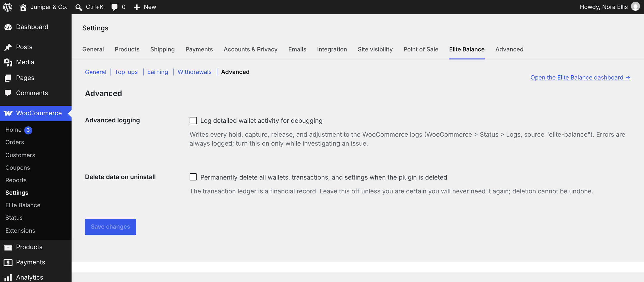The height and width of the screenshot is (282, 644).
Task: Click the Pages icon in sidebar
Action: [8, 78]
